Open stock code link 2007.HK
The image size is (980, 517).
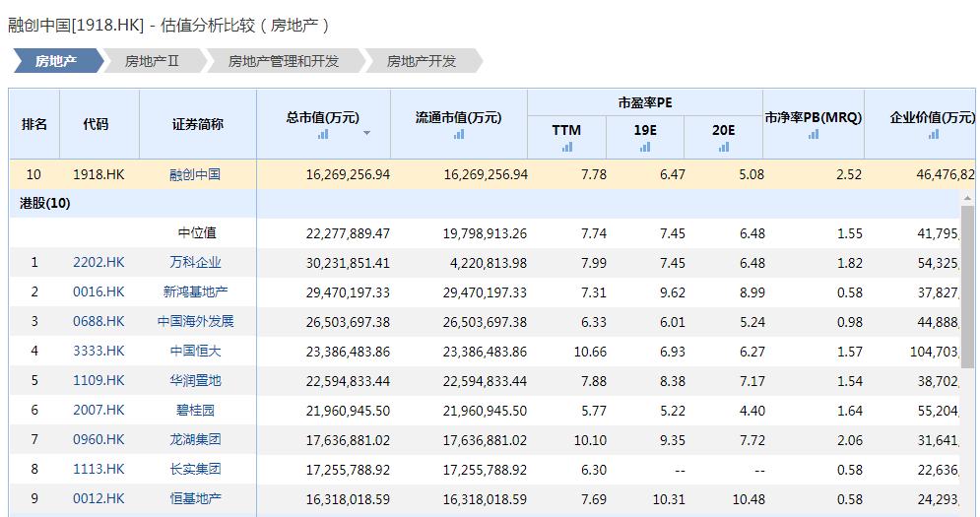(x=98, y=410)
